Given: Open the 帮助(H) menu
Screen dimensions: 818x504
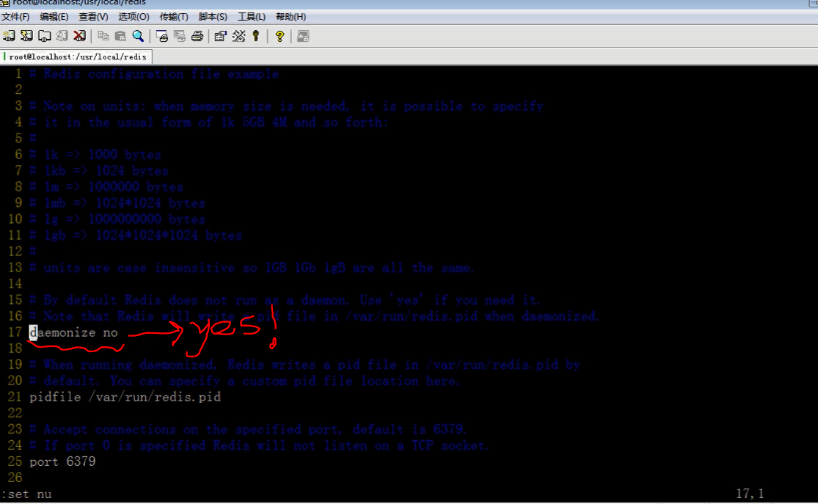Looking at the screenshot, I should coord(291,17).
